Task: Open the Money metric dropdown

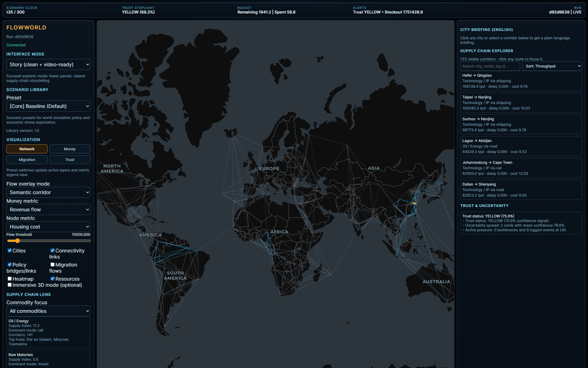Action: pyautogui.click(x=48, y=209)
